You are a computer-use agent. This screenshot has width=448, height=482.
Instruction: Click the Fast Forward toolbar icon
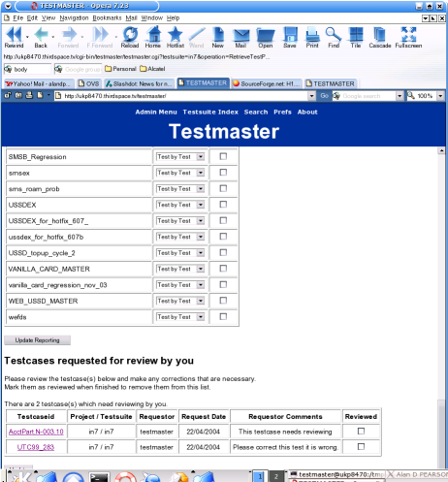[100, 37]
